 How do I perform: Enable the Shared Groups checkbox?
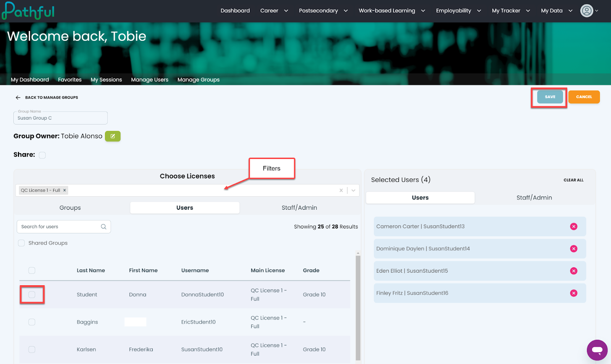pos(21,243)
